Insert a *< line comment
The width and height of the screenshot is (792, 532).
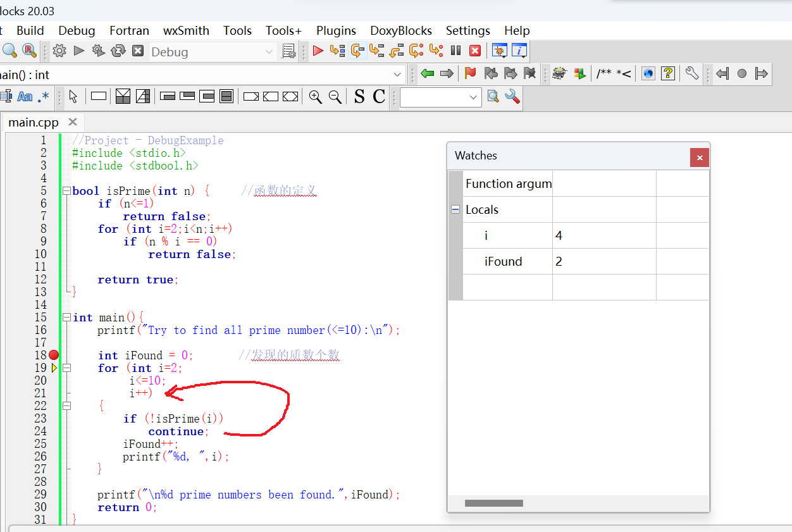pyautogui.click(x=624, y=74)
